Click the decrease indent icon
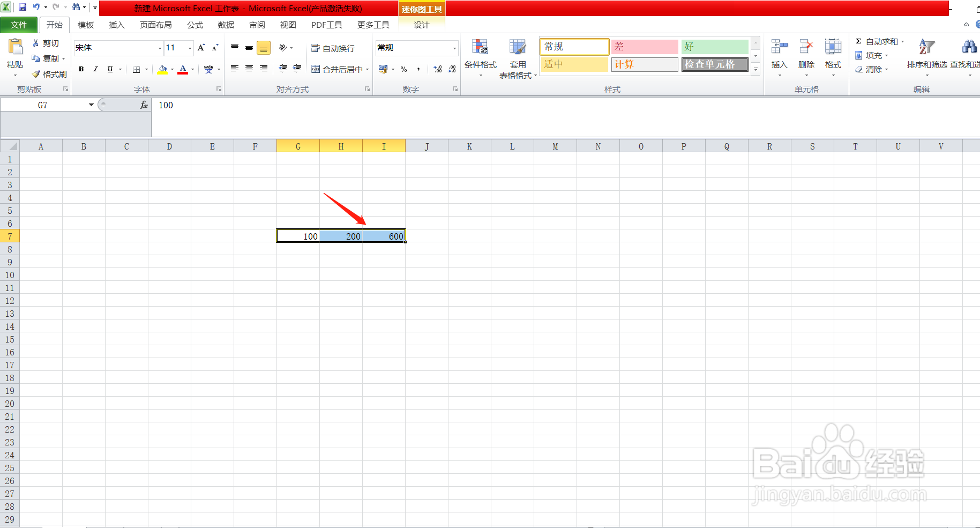The height and width of the screenshot is (528, 980). pos(283,69)
